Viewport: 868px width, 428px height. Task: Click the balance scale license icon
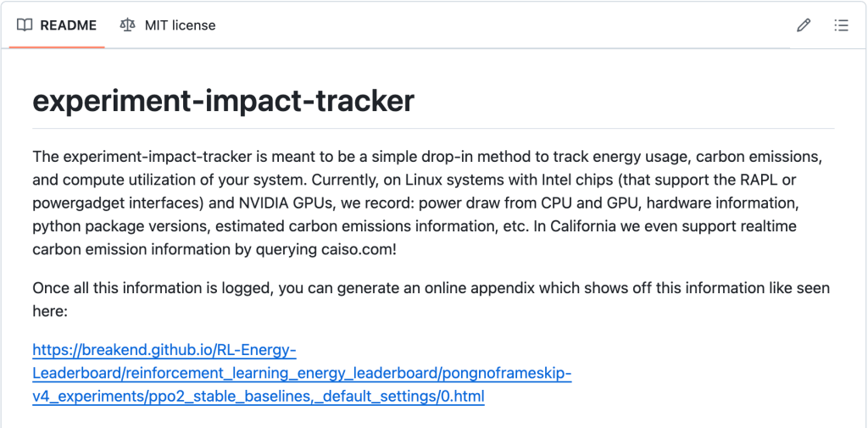point(127,25)
